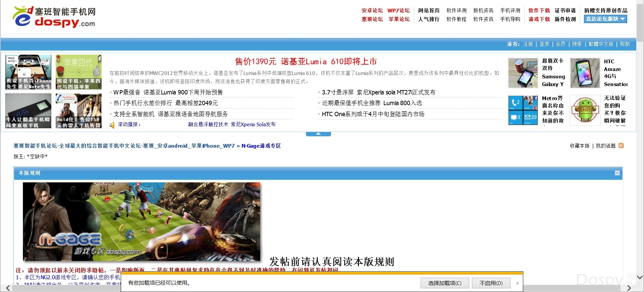Click the Samsung Galaxy Y phone thumbnail

pyautogui.click(x=523, y=73)
